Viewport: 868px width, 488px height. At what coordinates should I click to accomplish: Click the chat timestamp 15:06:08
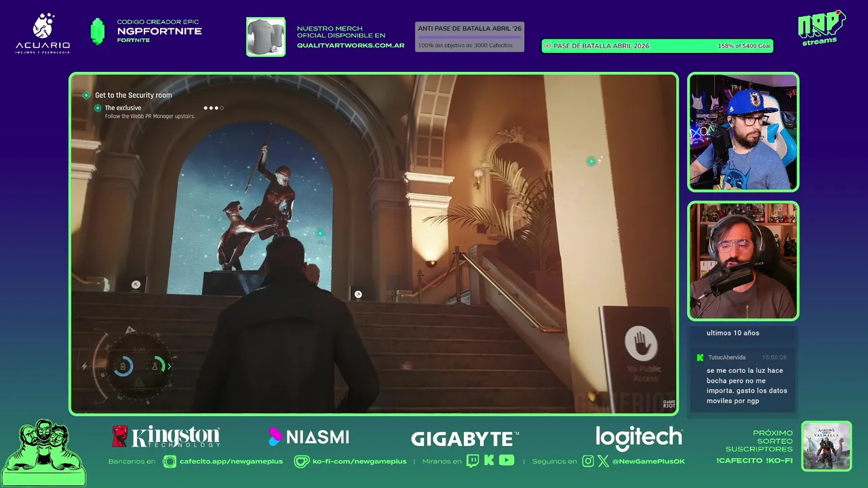pyautogui.click(x=774, y=357)
